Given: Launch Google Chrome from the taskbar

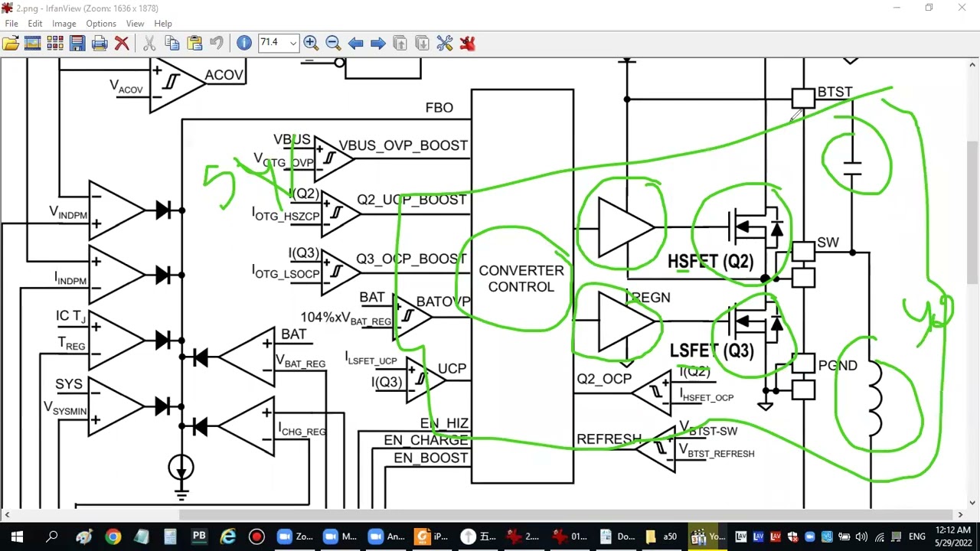Looking at the screenshot, I should click(113, 536).
